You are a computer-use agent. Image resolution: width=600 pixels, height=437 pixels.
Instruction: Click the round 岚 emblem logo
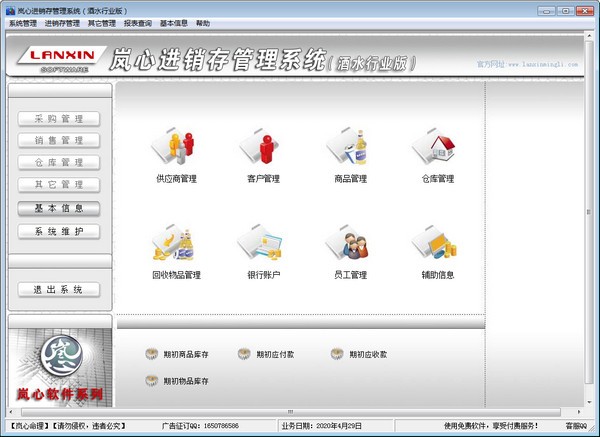(x=62, y=355)
